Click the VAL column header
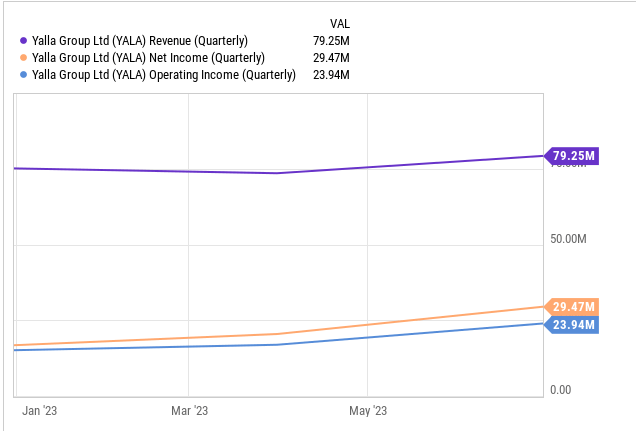 339,23
